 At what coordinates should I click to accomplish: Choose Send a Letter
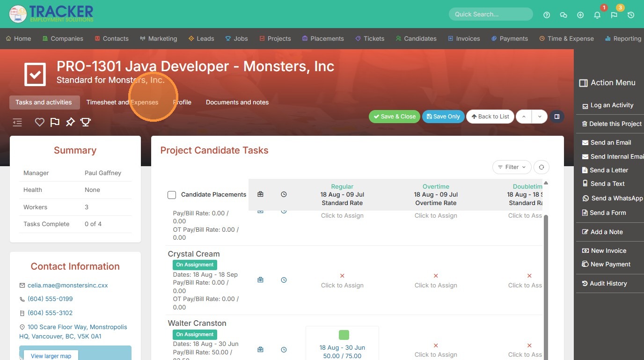(605, 170)
